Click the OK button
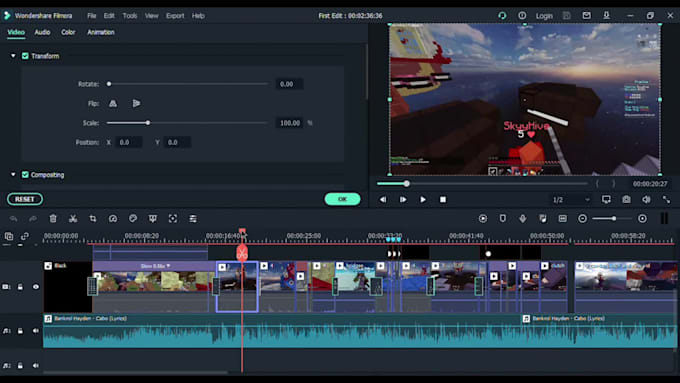The width and height of the screenshot is (680, 383). (x=342, y=199)
